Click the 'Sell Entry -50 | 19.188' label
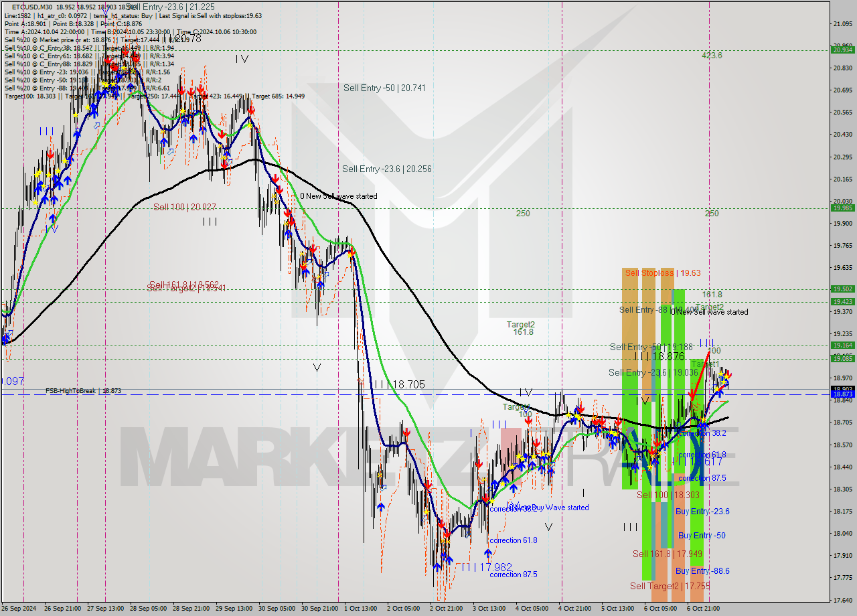Image resolution: width=857 pixels, height=616 pixels. click(651, 347)
